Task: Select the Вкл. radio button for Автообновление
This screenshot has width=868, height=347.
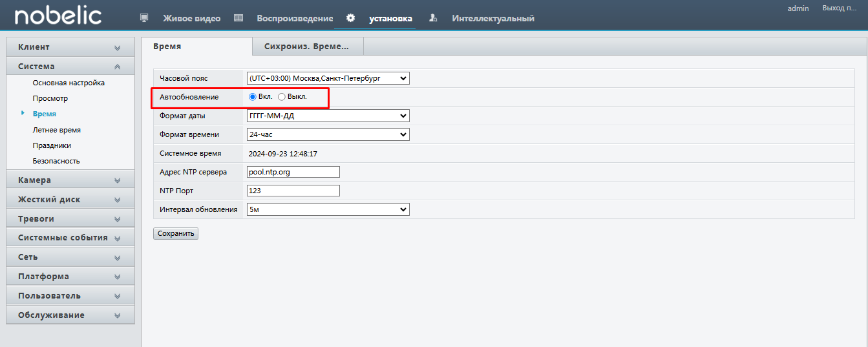Action: point(253,97)
